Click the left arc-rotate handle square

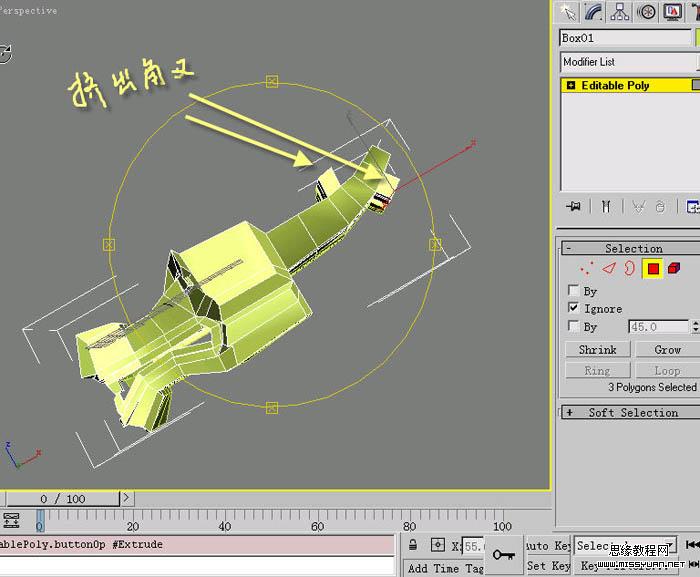pos(109,245)
